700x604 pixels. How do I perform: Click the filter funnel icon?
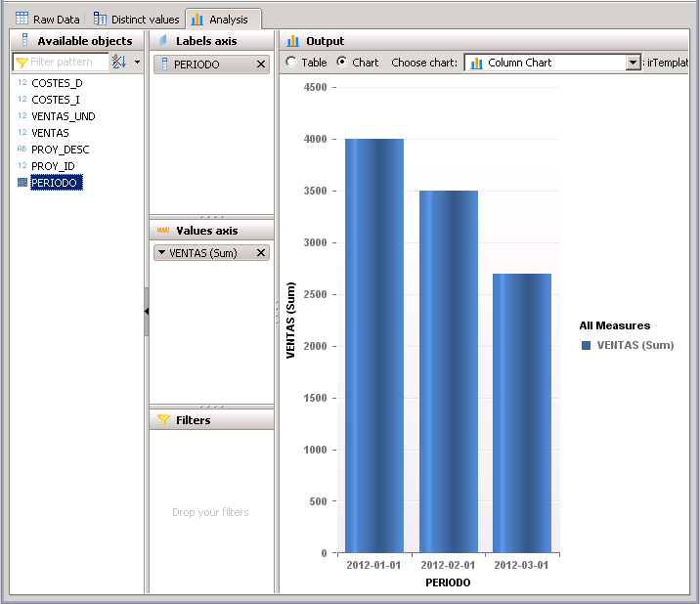22,63
